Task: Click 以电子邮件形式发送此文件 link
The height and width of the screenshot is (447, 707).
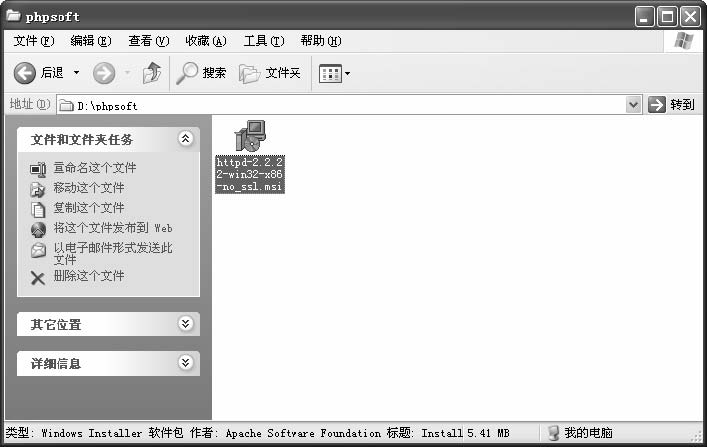Action: coord(113,253)
